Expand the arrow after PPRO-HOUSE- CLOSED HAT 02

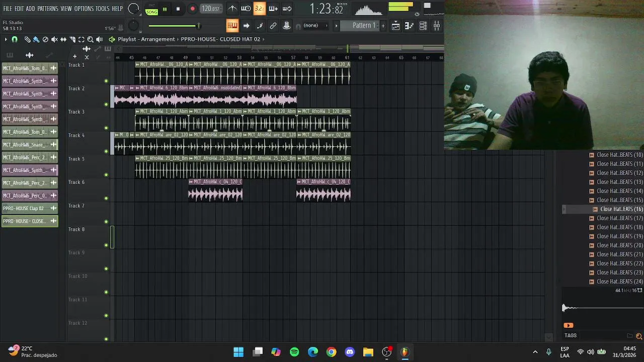pos(264,39)
